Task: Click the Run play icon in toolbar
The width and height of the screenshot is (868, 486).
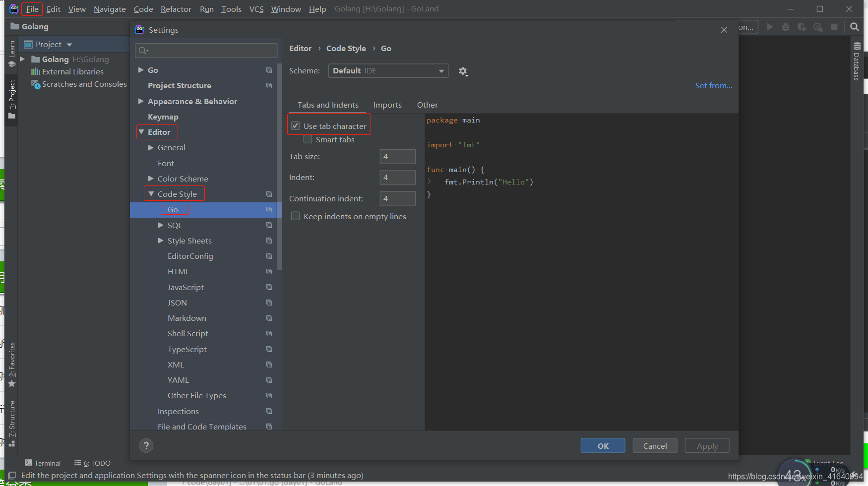Action: tap(770, 27)
